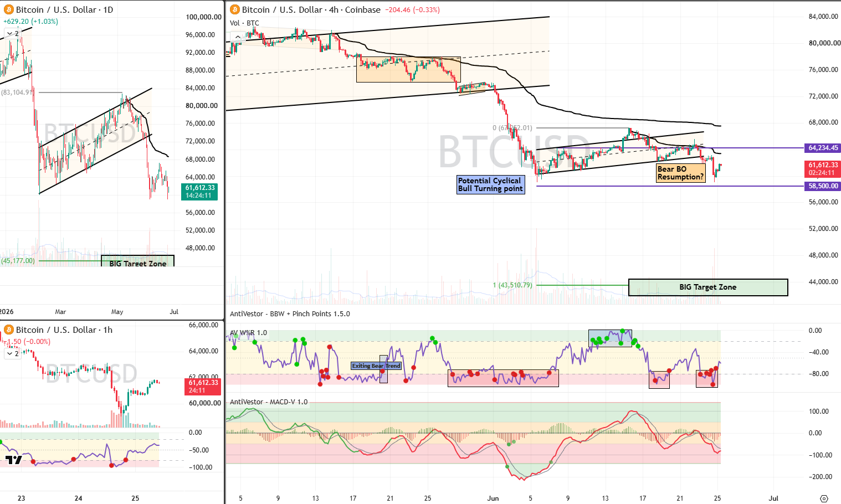Click the 61,612.33 price label on 4h chart
Viewport: 841px width, 504px height.
pyautogui.click(x=822, y=169)
